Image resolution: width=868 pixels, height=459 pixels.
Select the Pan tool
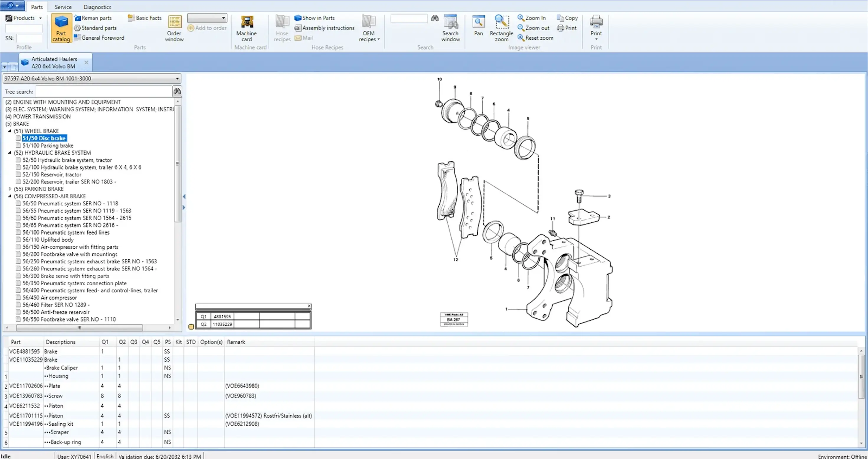click(x=478, y=23)
